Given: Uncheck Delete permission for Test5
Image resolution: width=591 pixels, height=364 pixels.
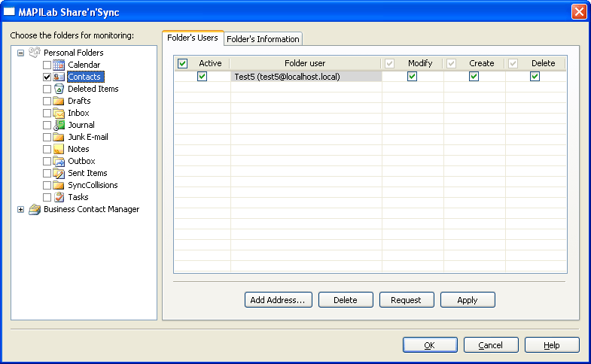Looking at the screenshot, I should 535,77.
